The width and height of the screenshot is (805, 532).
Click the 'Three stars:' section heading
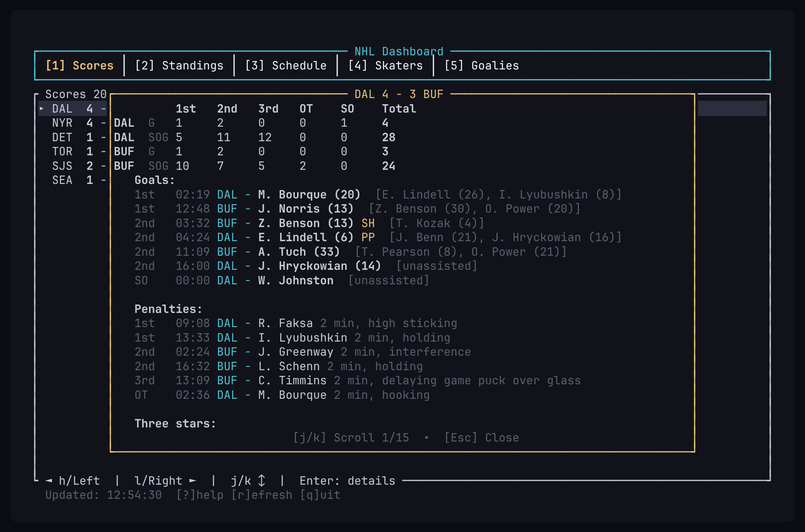175,424
